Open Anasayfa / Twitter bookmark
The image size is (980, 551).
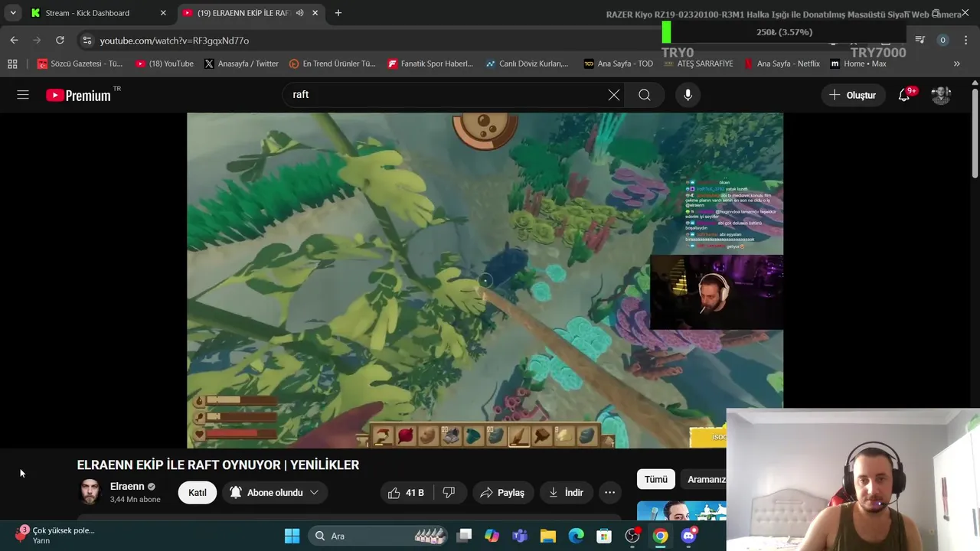click(241, 64)
